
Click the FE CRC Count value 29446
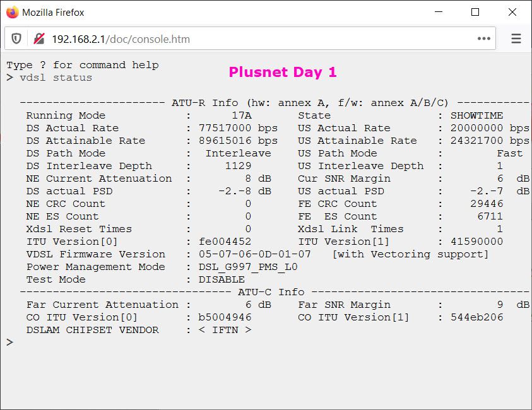tap(487, 203)
